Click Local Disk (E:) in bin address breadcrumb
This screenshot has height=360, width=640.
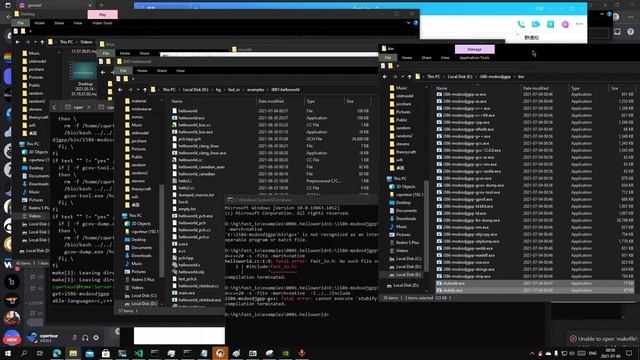460,77
